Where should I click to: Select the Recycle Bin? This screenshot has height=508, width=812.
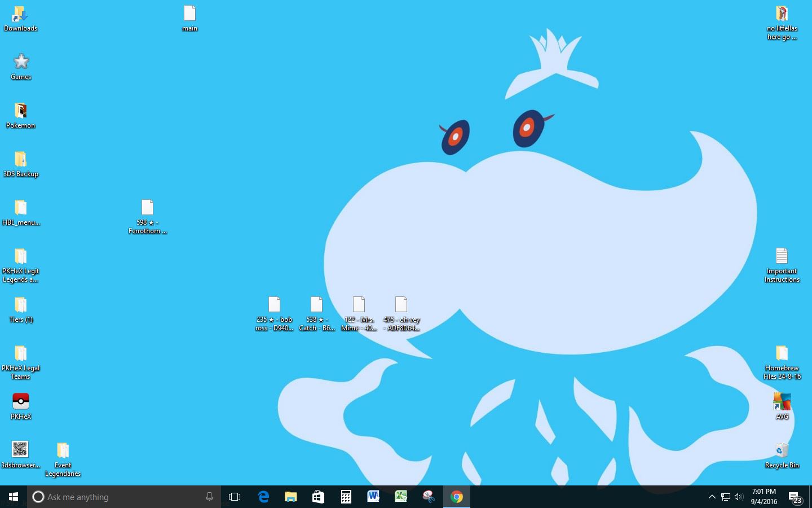click(x=782, y=456)
